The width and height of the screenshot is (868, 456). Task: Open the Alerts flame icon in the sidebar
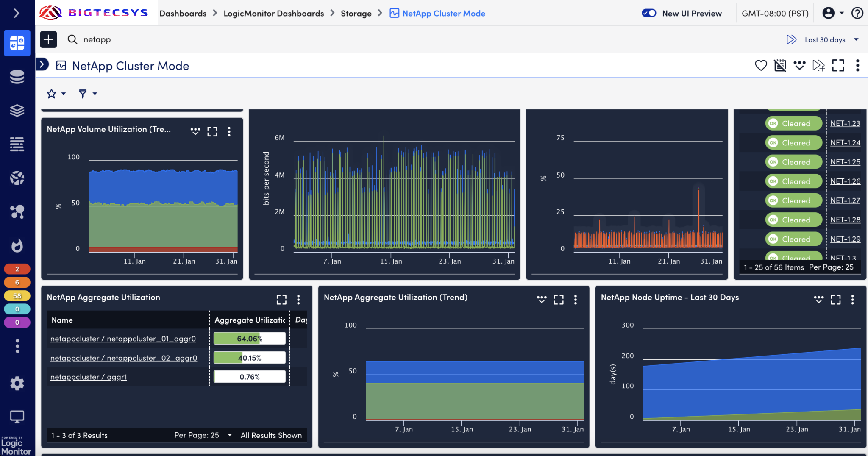coord(17,245)
